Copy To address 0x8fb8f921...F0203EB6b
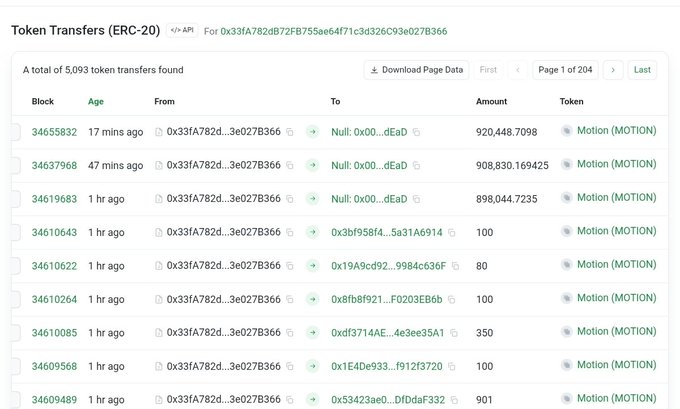 pyautogui.click(x=451, y=299)
